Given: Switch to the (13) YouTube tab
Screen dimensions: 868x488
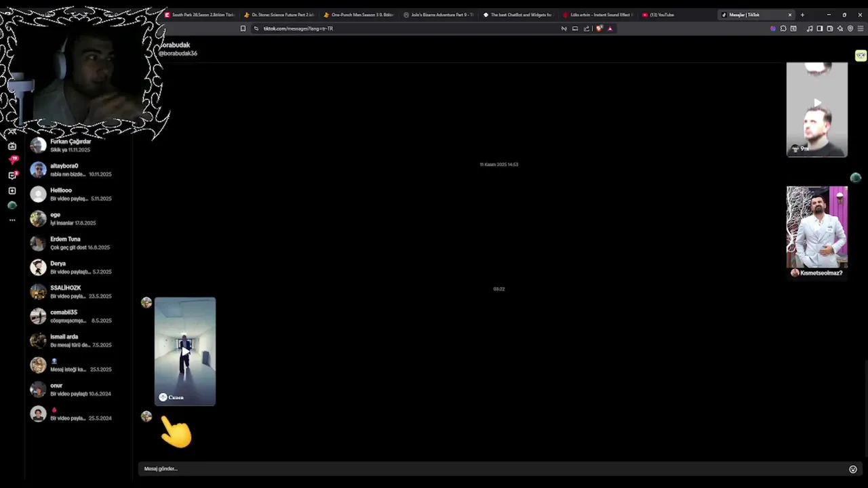Looking at the screenshot, I should click(x=677, y=15).
